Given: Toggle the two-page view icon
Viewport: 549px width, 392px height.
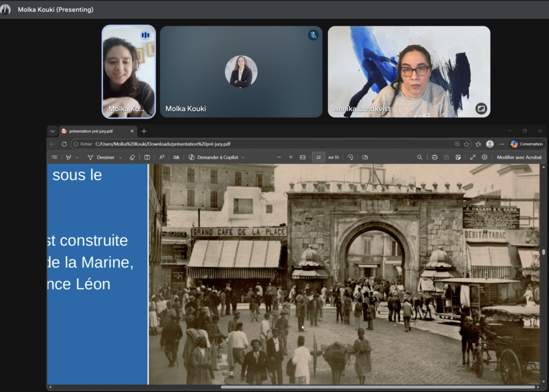Looking at the screenshot, I should click(365, 157).
